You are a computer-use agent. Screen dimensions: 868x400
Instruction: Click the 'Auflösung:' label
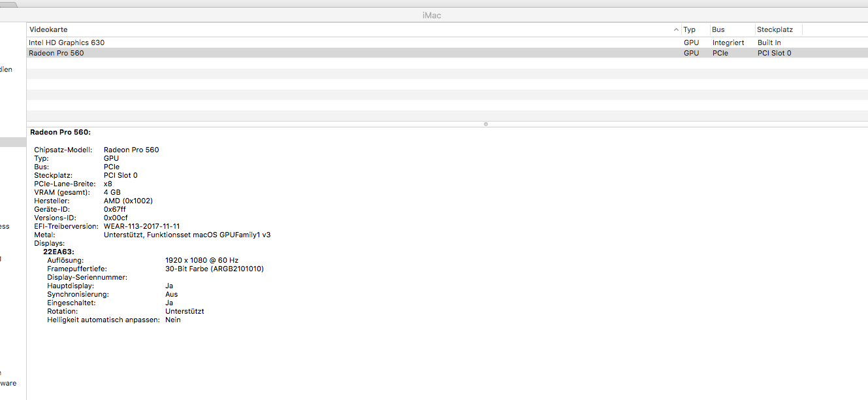pyautogui.click(x=65, y=260)
